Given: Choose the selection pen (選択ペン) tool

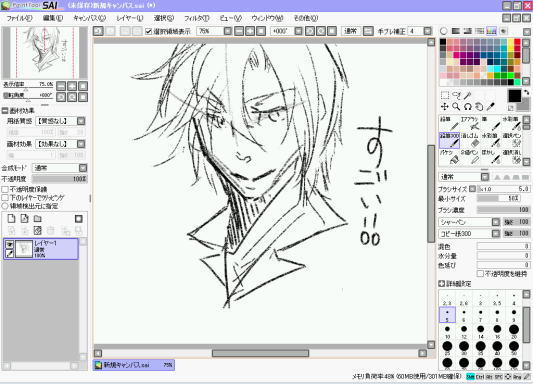Looking at the screenshot, I should [x=512, y=140].
